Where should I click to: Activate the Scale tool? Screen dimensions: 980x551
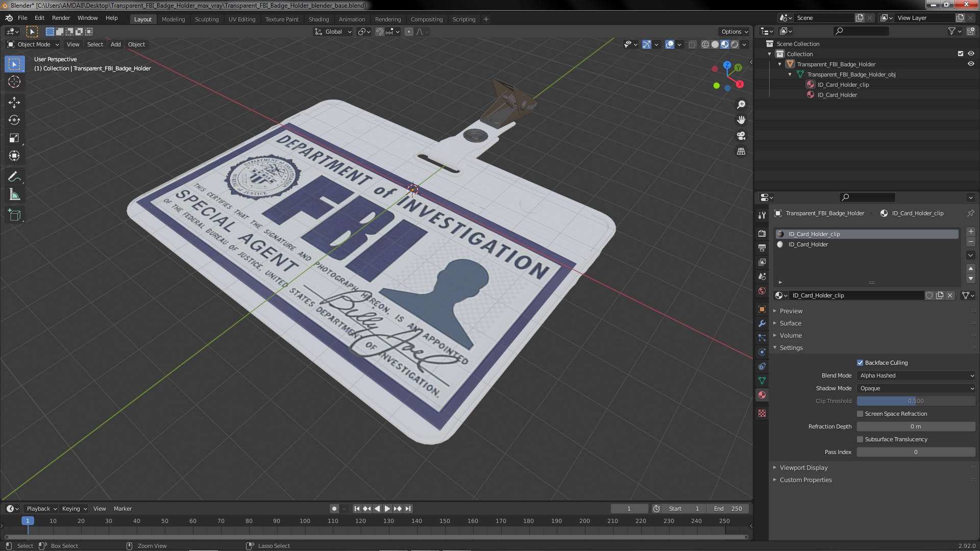[x=14, y=138]
